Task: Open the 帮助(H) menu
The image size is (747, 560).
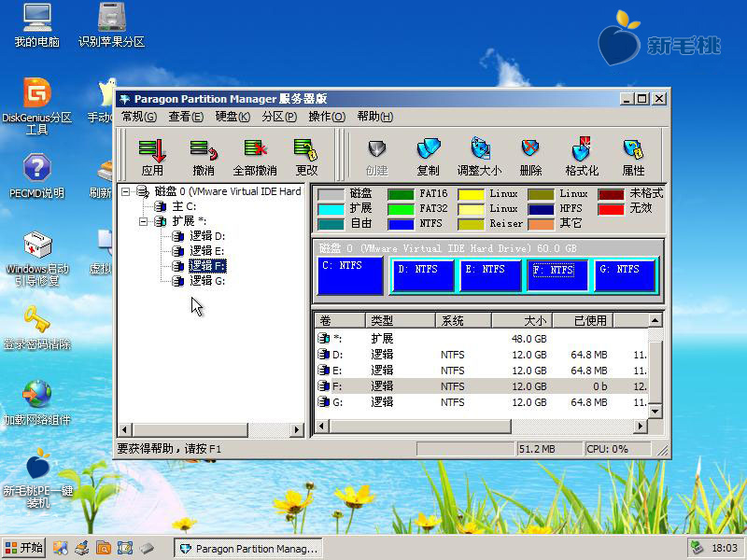Action: [375, 117]
